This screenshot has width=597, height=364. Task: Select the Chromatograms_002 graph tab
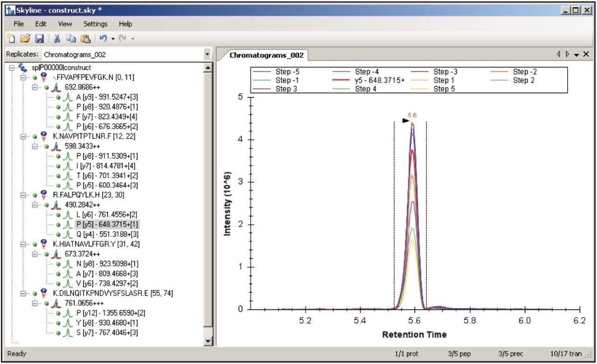pyautogui.click(x=266, y=55)
